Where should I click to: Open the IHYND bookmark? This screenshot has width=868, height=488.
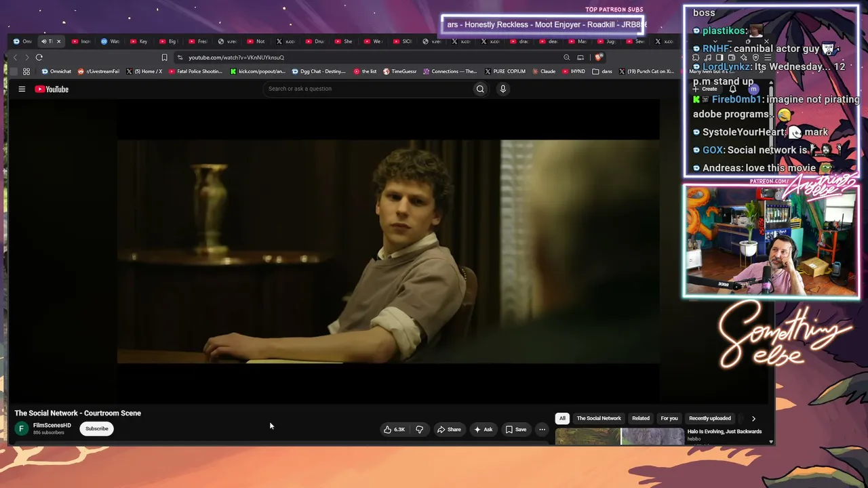click(x=574, y=71)
